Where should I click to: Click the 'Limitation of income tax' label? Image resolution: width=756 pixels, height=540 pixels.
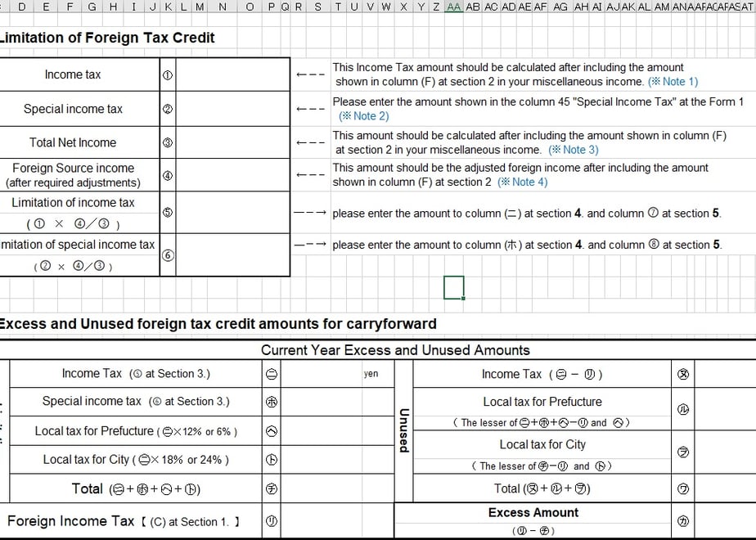pos(73,203)
